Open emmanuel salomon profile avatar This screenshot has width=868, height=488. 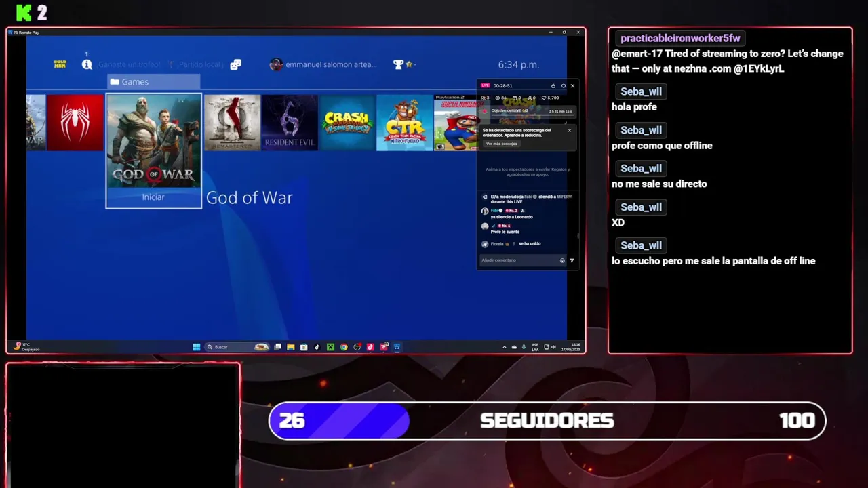[x=276, y=64]
